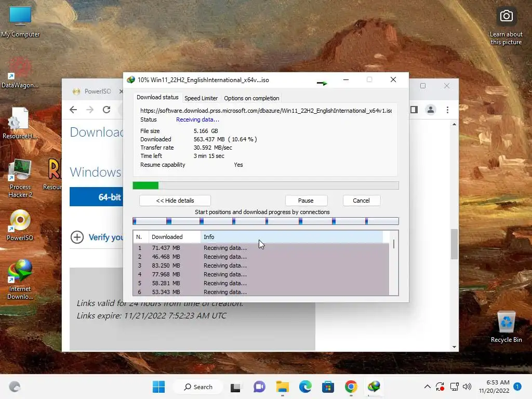The image size is (532, 399).
Task: Launch Process Hacker 2 shortcut
Action: [20, 178]
